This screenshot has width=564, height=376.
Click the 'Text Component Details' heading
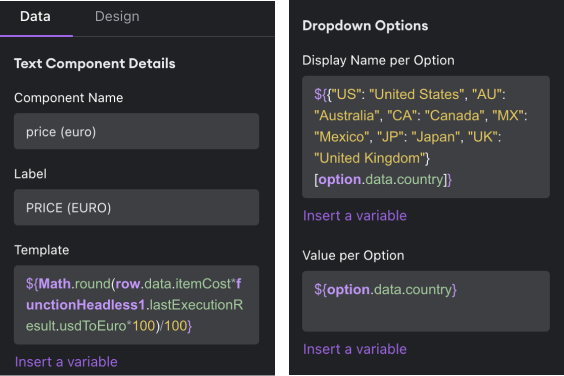95,64
